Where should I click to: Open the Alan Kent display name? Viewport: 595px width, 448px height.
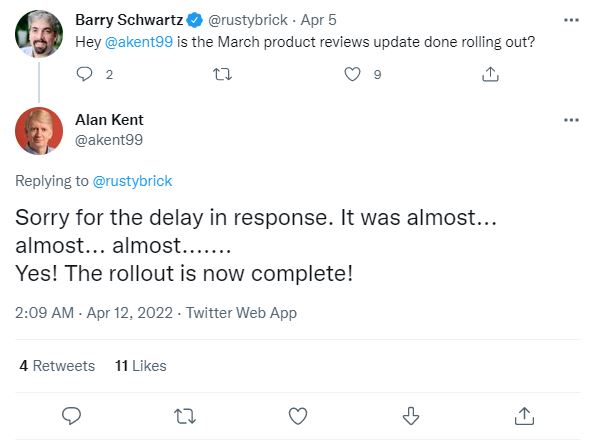pos(109,120)
